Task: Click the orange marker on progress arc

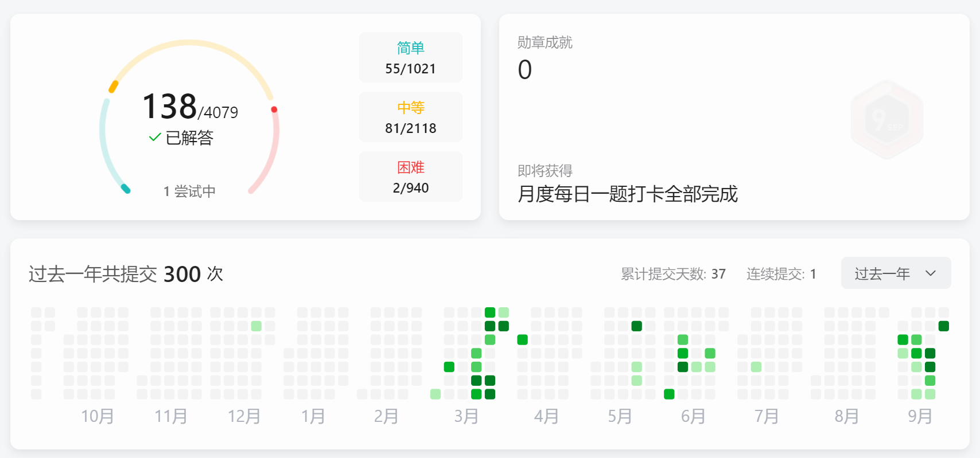Action: click(x=114, y=87)
